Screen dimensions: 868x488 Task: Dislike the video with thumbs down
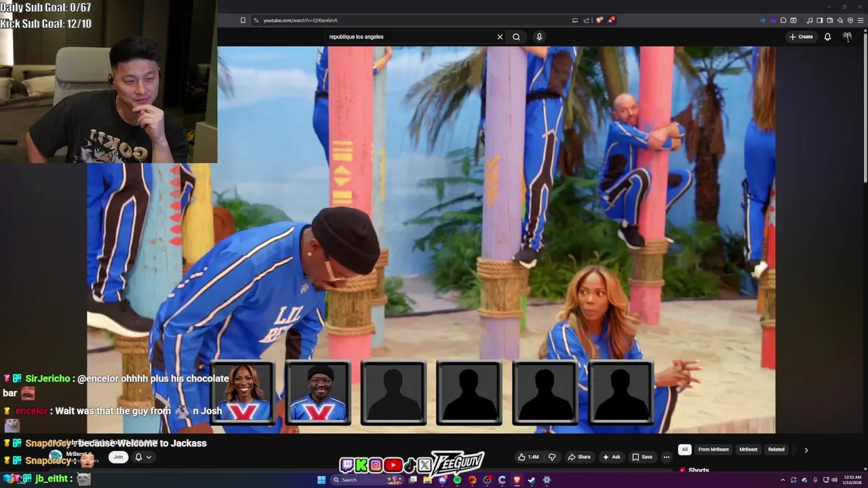551,457
